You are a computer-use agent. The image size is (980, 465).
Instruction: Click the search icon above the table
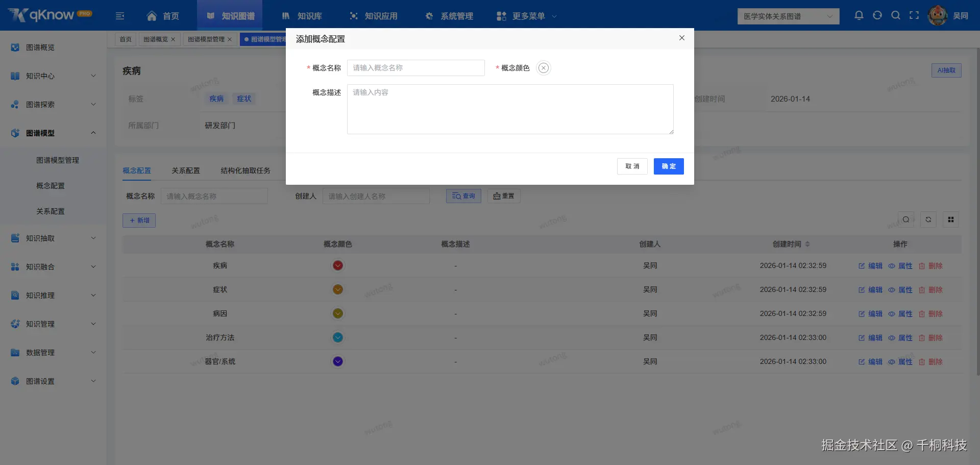pos(906,219)
